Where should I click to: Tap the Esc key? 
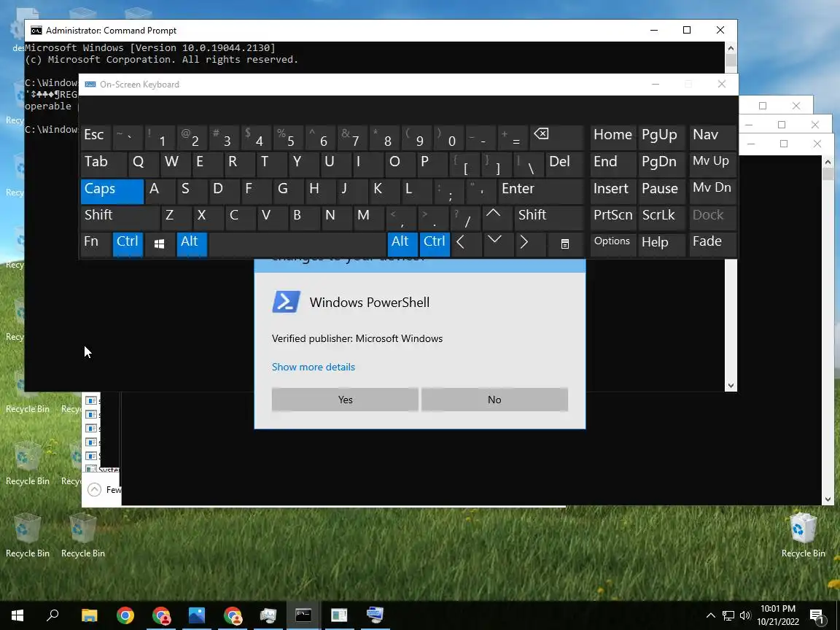[x=96, y=138]
